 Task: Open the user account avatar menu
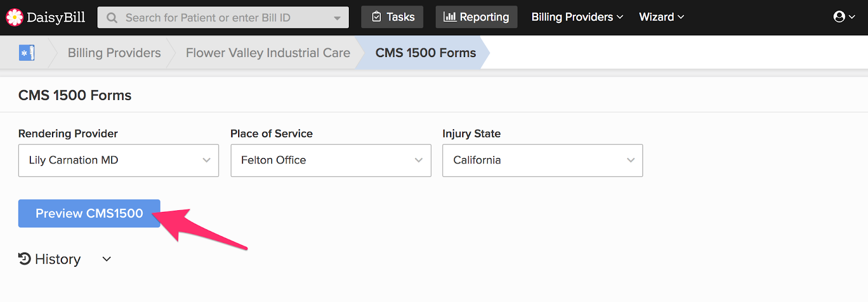click(843, 17)
